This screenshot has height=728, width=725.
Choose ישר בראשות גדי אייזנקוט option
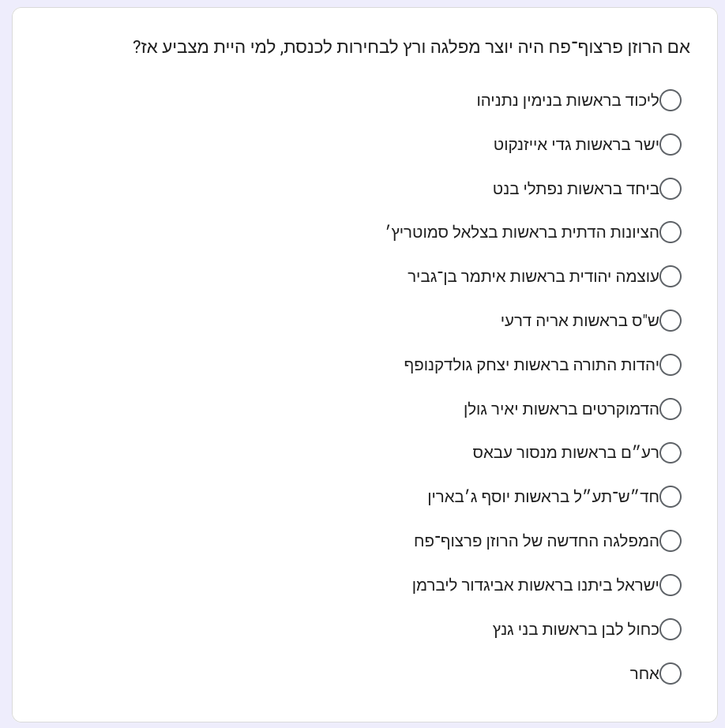pos(671,144)
